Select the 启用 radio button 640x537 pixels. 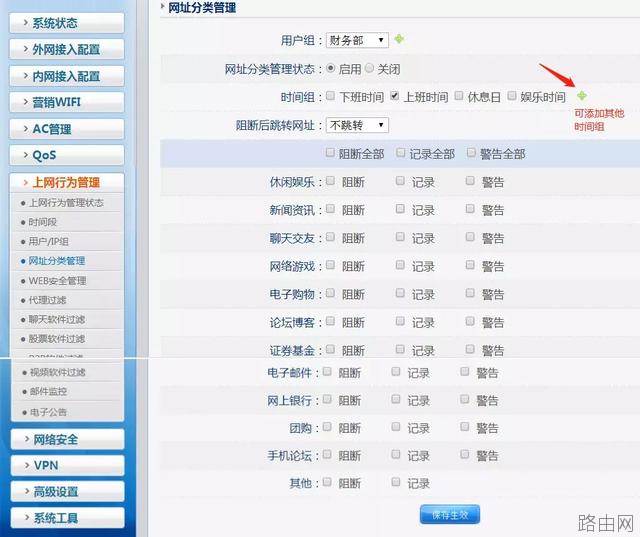[331, 68]
